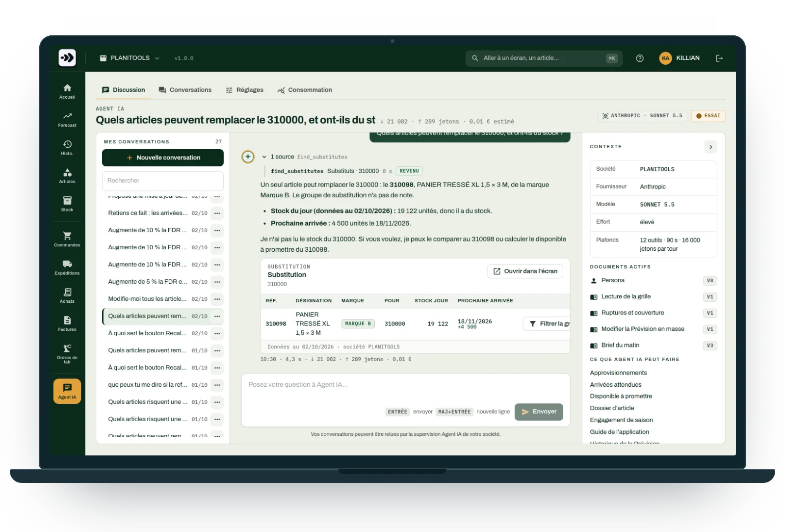The image size is (785, 532).
Task: Click the ESSAI badge
Action: (x=708, y=116)
